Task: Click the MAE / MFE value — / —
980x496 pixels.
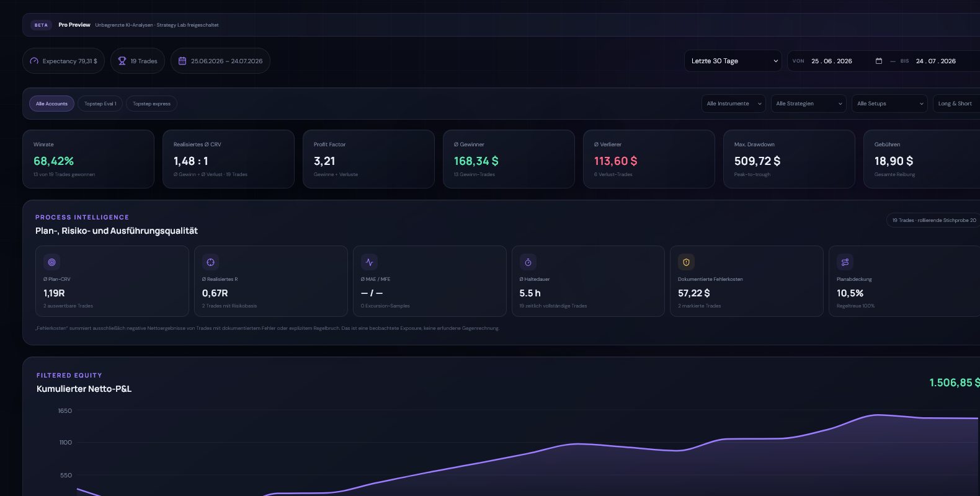Action: 372,293
